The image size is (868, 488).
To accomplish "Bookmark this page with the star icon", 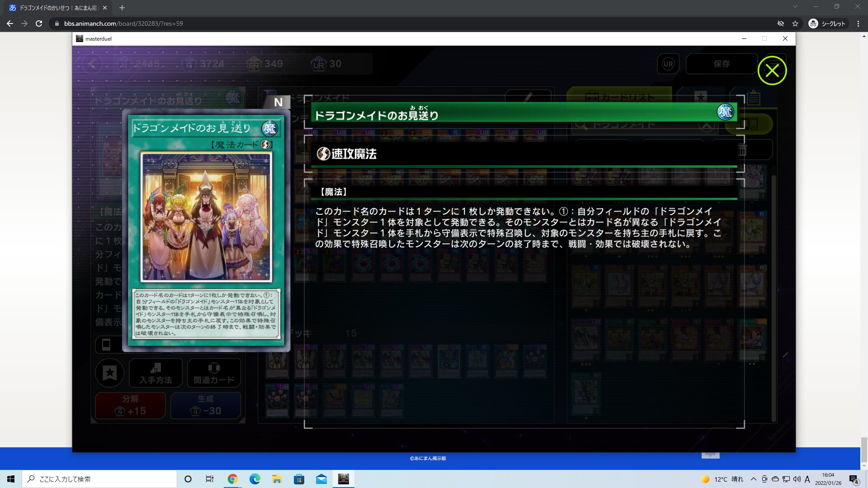I will click(795, 23).
